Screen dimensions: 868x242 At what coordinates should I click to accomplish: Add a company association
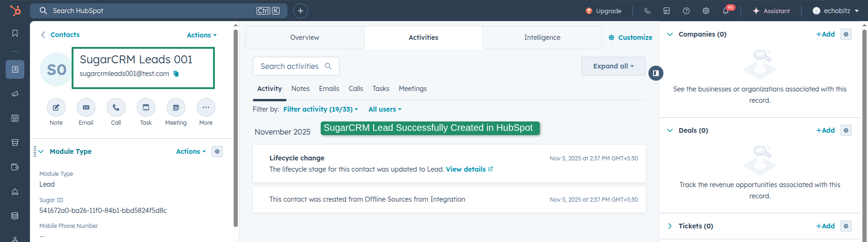click(x=825, y=34)
